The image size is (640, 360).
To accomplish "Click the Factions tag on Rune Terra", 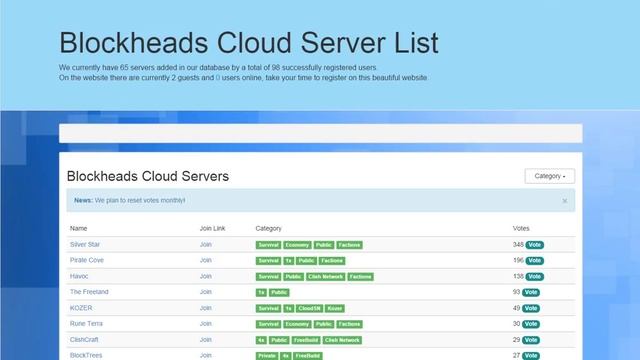I will 349,324.
